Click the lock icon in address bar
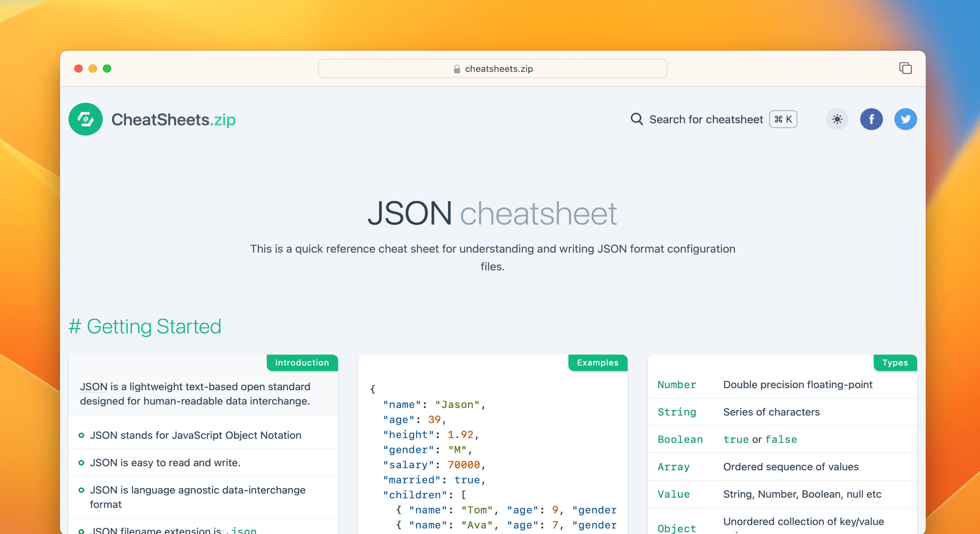980x534 pixels. click(x=457, y=69)
